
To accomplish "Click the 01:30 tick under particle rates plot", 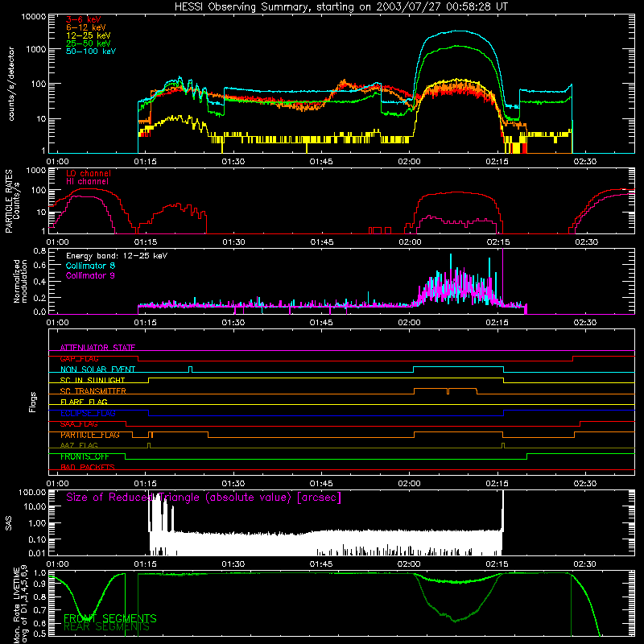I will (233, 242).
